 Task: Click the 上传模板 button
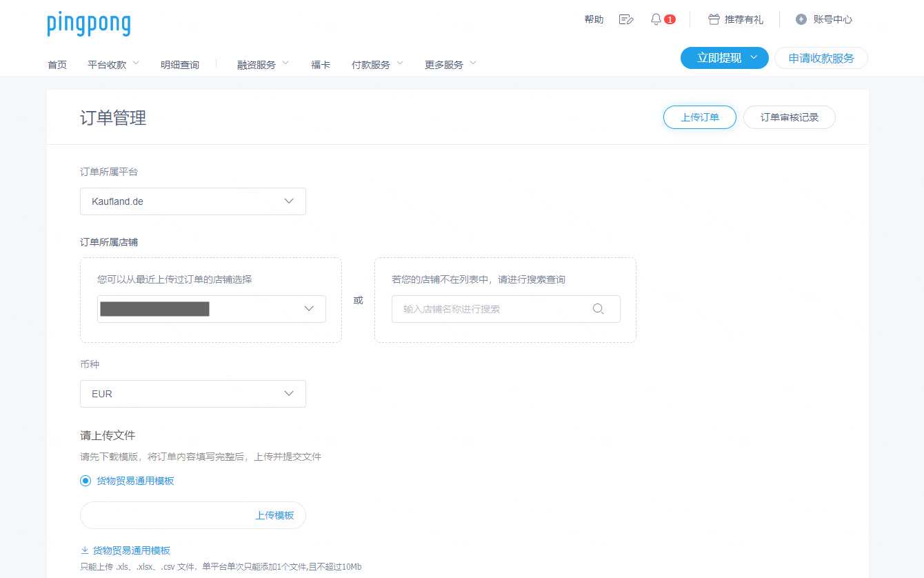tap(274, 515)
